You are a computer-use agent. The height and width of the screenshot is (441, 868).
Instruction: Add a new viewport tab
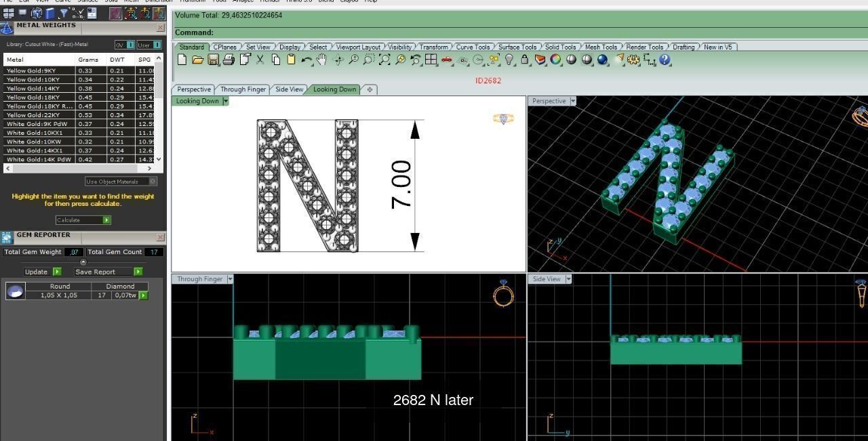click(x=370, y=89)
